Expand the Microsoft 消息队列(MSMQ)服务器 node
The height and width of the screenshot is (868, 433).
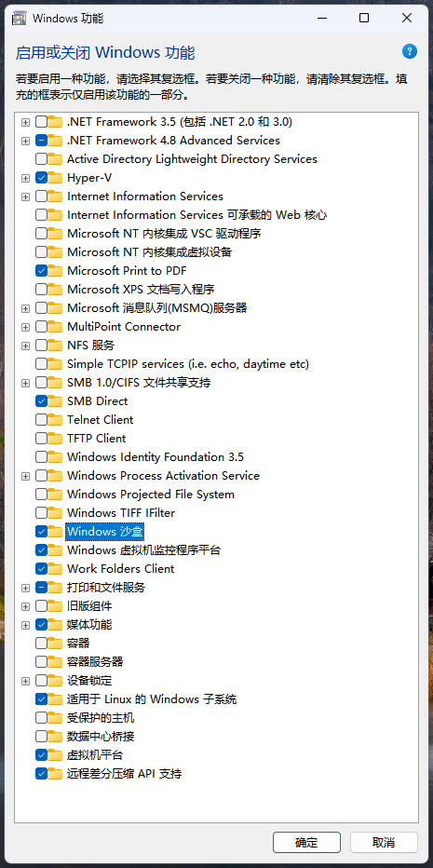25,308
